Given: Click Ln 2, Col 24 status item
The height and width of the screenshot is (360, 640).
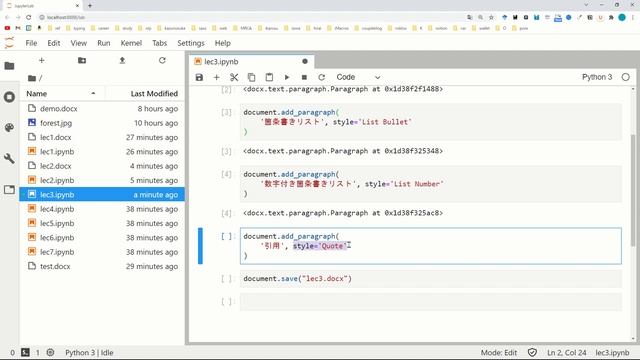Looking at the screenshot, I should (x=567, y=353).
